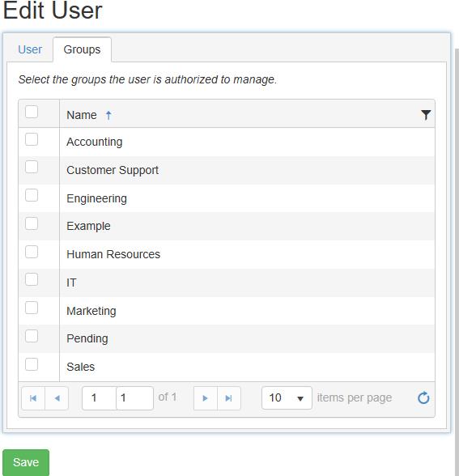Viewport: 459px width, 476px height.
Task: Check the Sales group checkbox
Action: pos(32,364)
